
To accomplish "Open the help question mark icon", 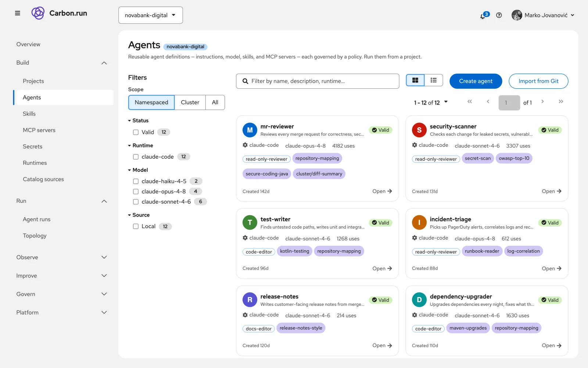I will tap(499, 15).
